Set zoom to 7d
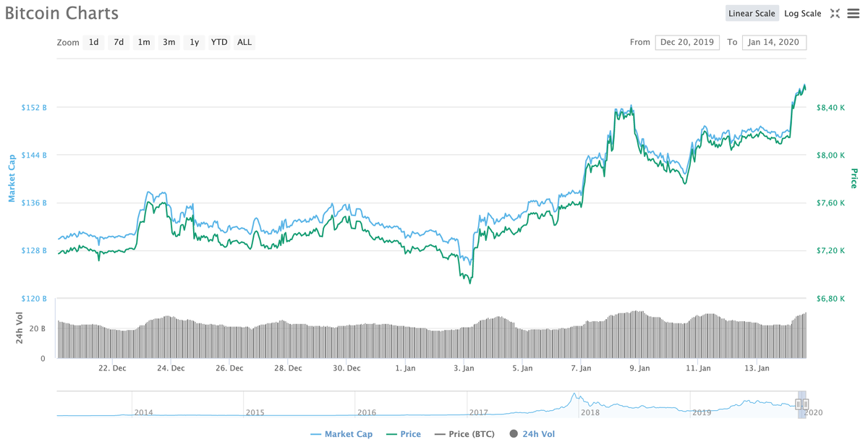This screenshot has width=868, height=442. click(x=119, y=42)
